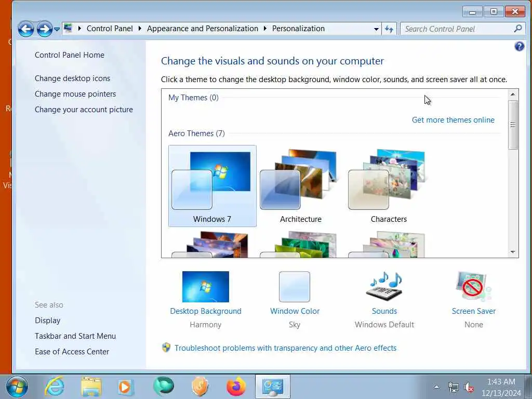Screen dimensions: 532x399
Task: Open Change your account picture link
Action: 84,110
